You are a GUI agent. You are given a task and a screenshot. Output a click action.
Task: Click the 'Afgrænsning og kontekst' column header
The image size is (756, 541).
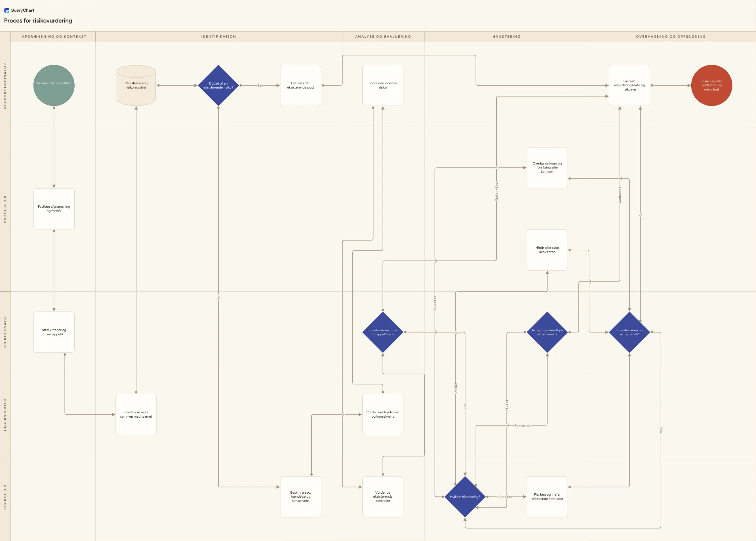(x=54, y=37)
